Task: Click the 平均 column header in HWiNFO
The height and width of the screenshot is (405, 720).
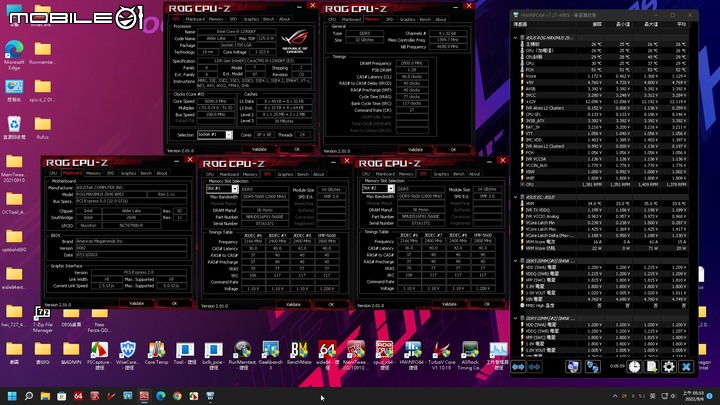Action: click(681, 24)
